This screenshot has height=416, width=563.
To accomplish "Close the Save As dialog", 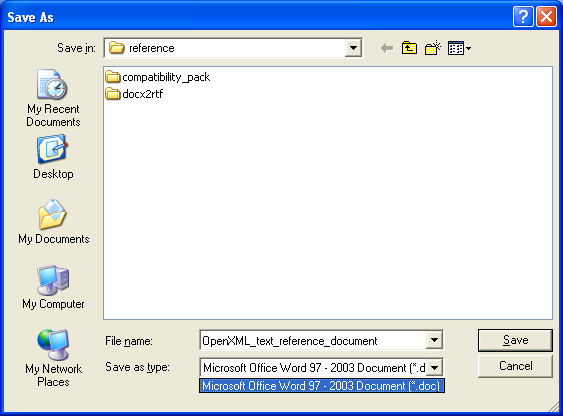I will point(546,17).
